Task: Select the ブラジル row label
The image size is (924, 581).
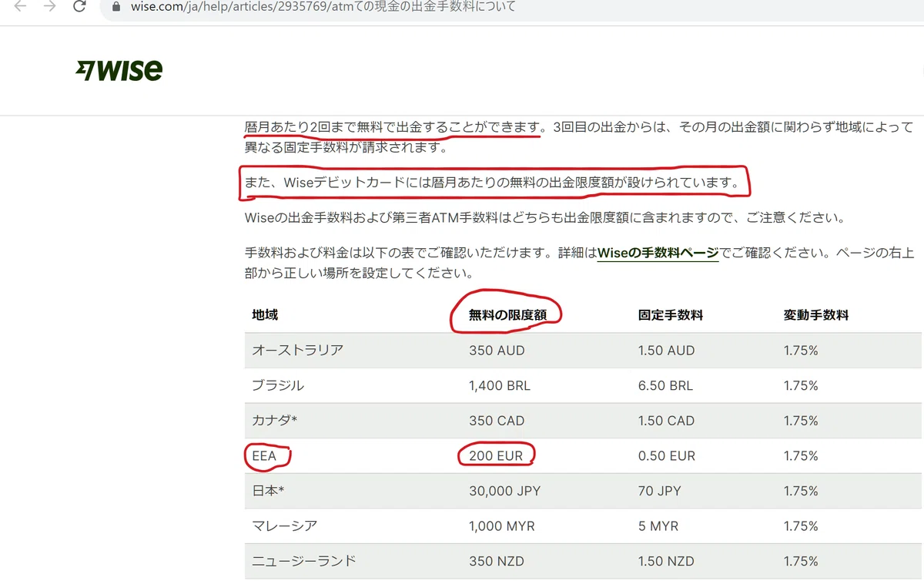Action: 278,385
